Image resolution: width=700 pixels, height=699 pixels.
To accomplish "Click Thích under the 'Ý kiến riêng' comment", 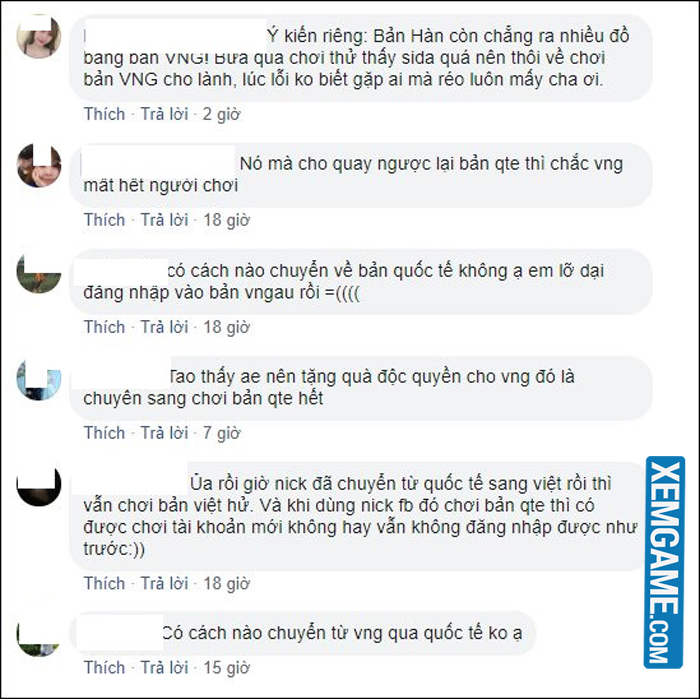I will [x=104, y=114].
